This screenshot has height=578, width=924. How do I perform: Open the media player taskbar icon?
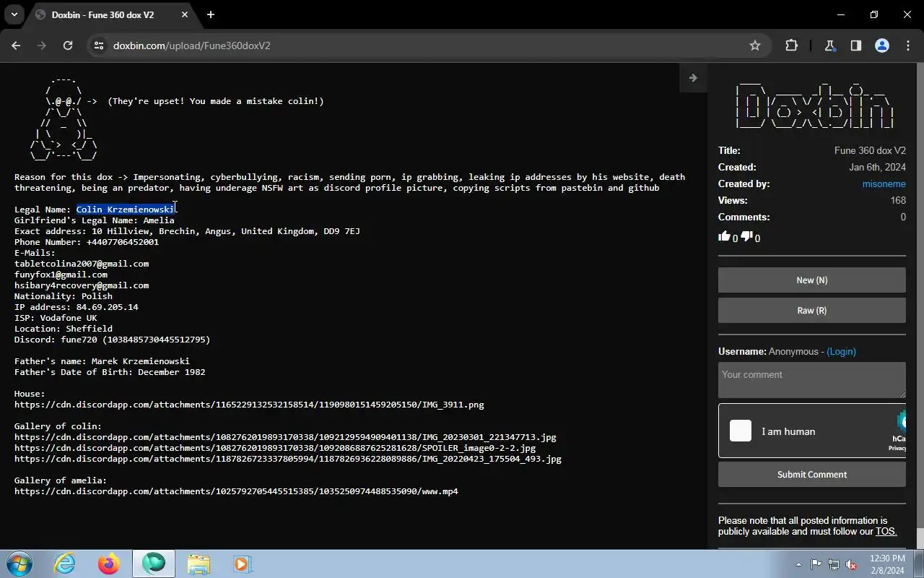point(241,564)
